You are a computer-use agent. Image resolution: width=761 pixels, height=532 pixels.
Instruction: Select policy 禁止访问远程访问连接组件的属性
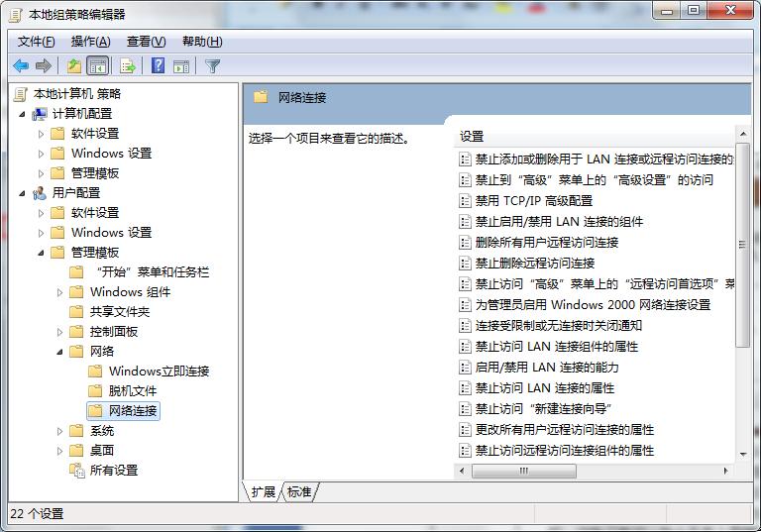[565, 451]
